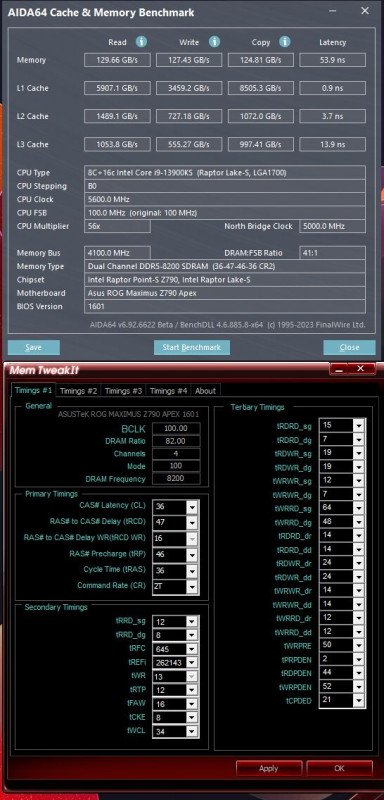Open the tRDWR_sg dropdown
Viewport: 384px width, 800px height.
click(359, 453)
